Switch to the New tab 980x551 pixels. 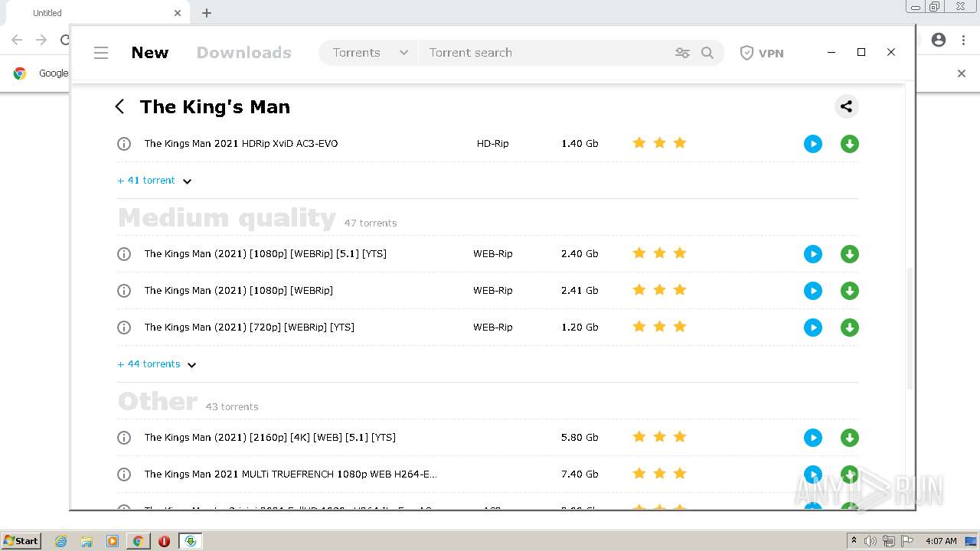150,53
